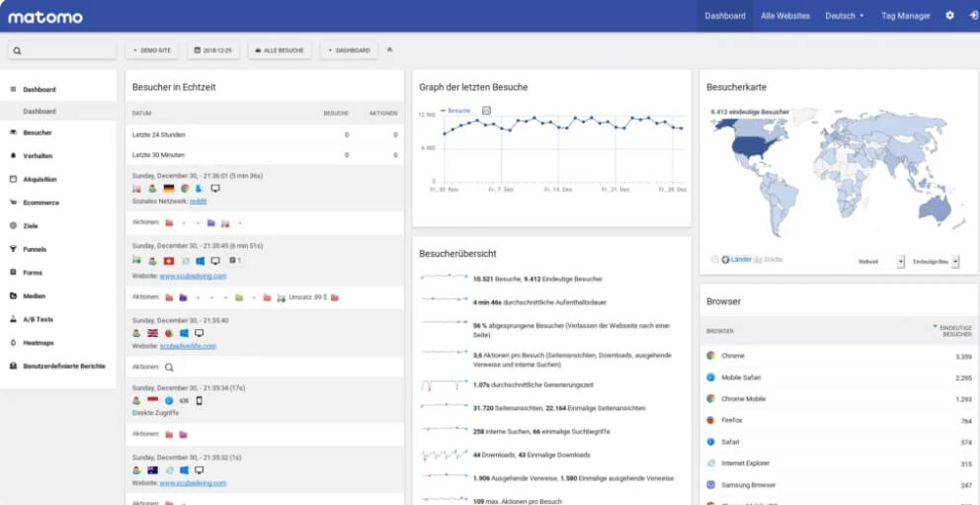
Task: Open Tag Manager in top navigation
Action: tap(906, 16)
